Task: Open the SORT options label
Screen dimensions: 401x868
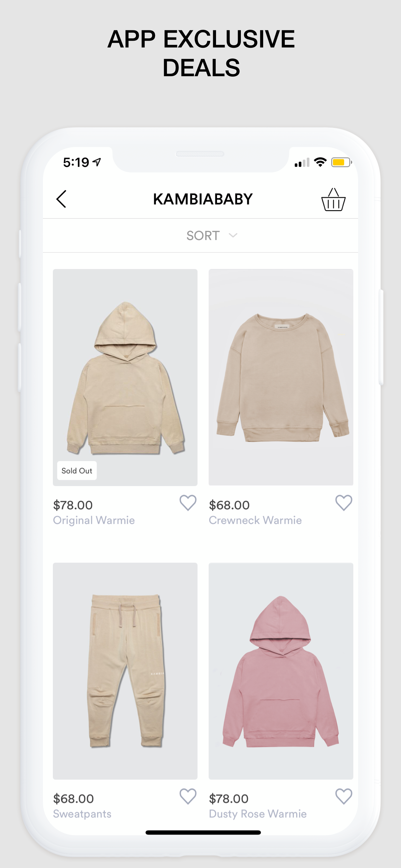Action: (x=203, y=235)
